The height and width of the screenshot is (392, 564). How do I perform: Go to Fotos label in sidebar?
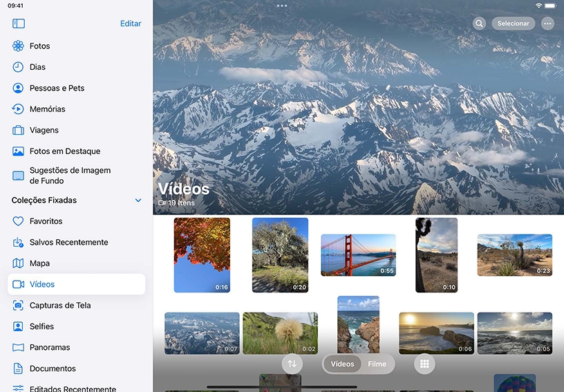coord(40,46)
